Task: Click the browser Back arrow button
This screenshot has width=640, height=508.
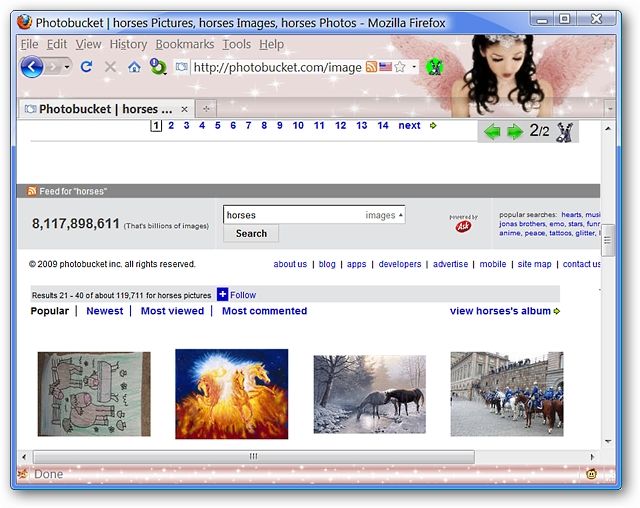Action: pos(31,66)
